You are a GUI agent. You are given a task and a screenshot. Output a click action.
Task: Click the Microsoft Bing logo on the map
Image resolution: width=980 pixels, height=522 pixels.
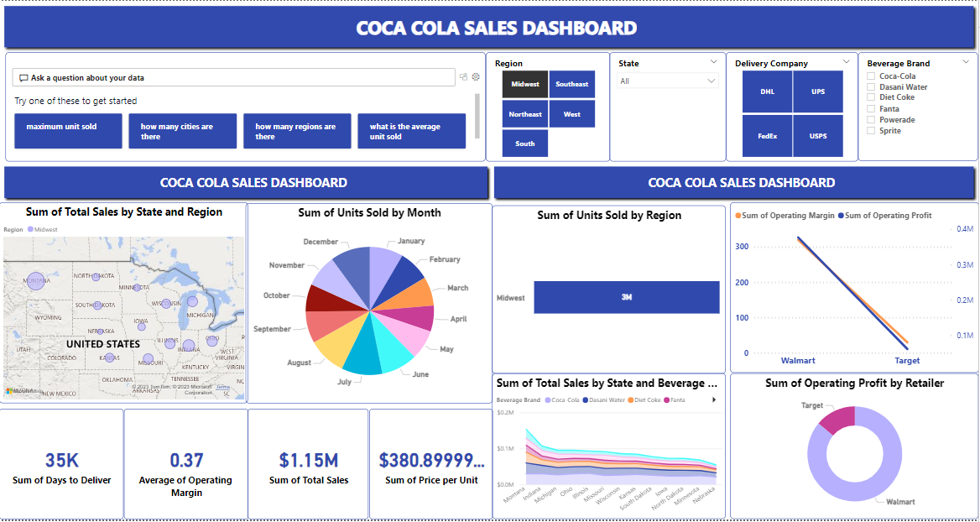[x=11, y=389]
